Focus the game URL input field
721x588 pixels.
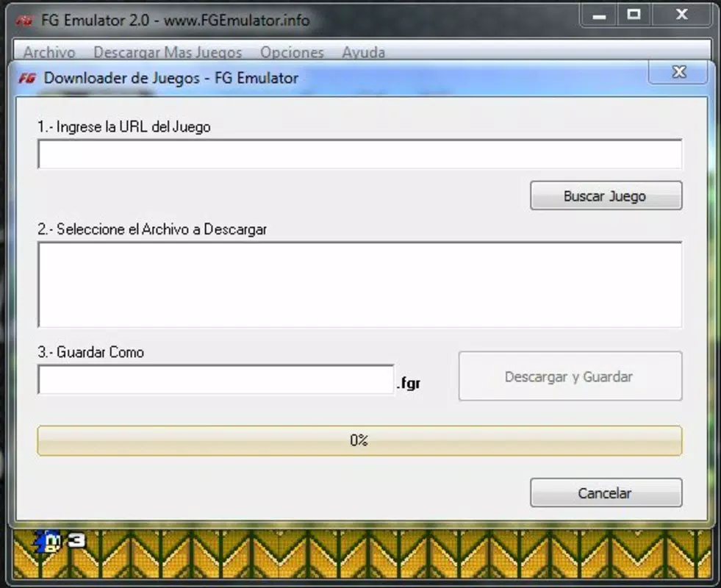(360, 154)
